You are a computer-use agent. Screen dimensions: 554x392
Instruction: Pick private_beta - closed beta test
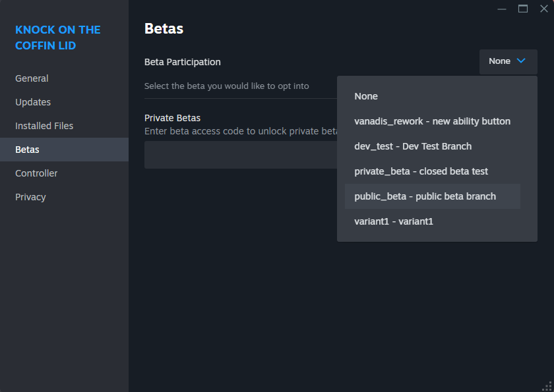(x=433, y=171)
